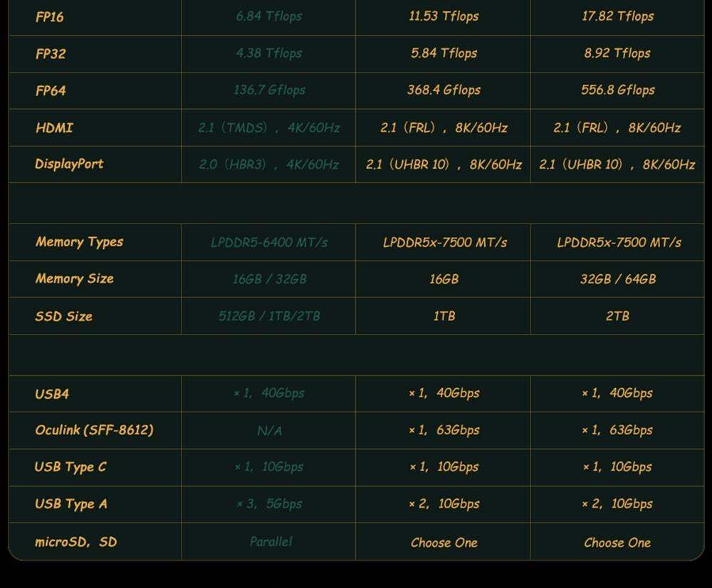712x588 pixels.
Task: Click the Oculink (SFF-8612) row label
Action: [x=94, y=430]
